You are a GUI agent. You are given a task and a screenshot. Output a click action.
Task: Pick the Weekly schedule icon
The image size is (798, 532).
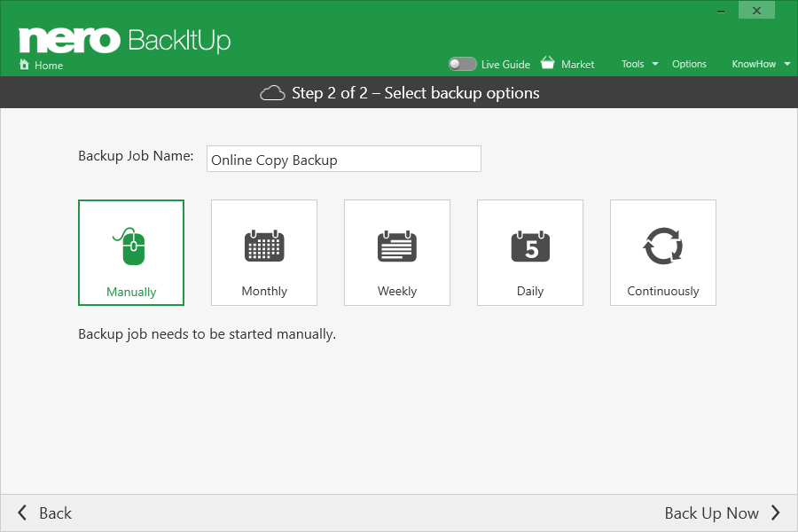pyautogui.click(x=397, y=246)
